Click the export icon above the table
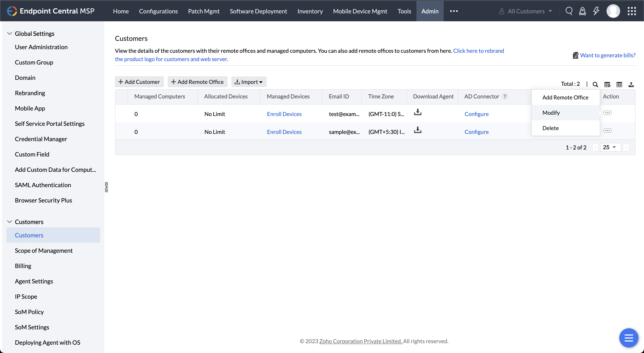 631,85
